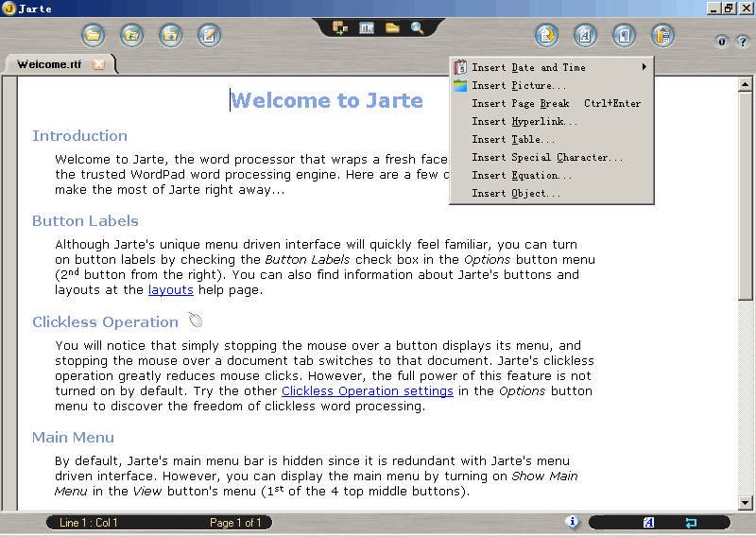The image size is (756, 537).
Task: Open the Tools icon in the middle button group
Action: [x=367, y=28]
